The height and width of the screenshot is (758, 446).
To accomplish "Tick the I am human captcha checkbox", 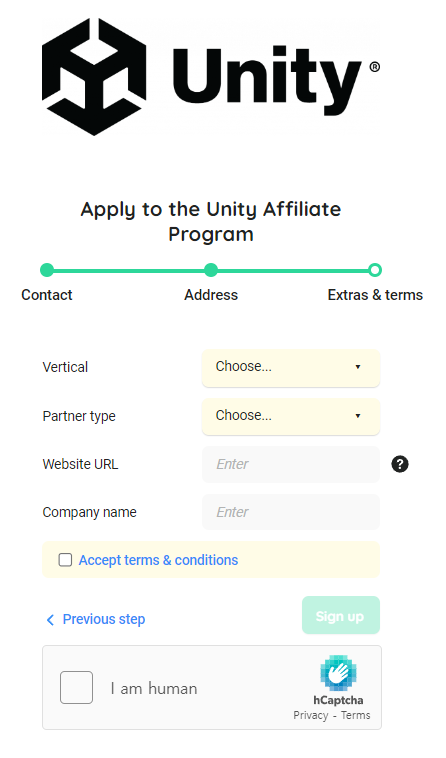I will [x=76, y=687].
